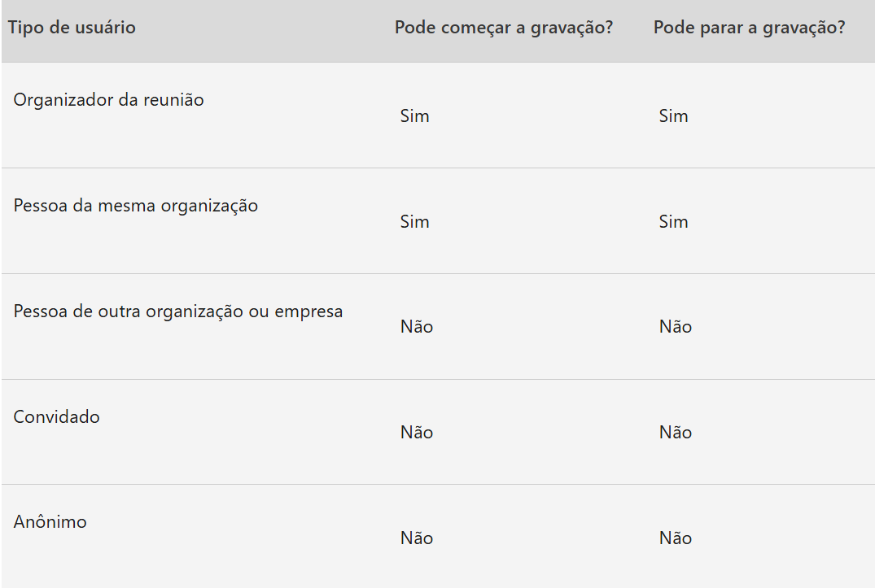Click the 'Organizador da reunião' row label

(x=109, y=100)
